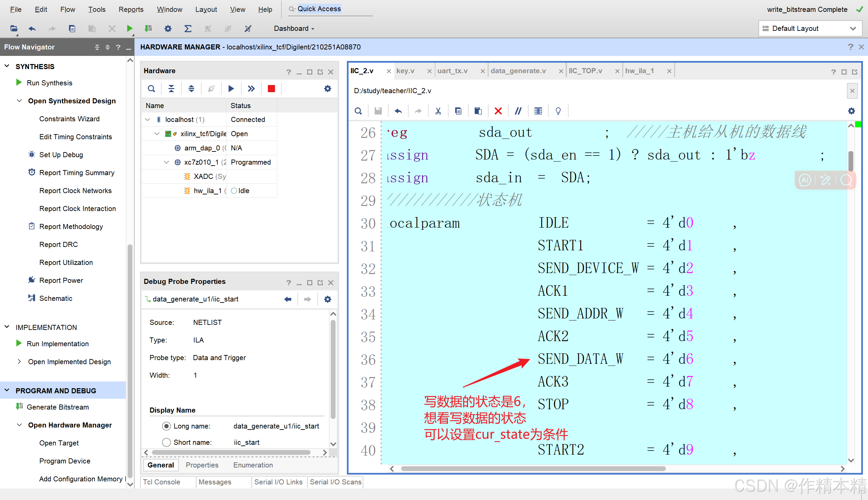868x500 pixels.
Task: Select the Long name radio button
Action: (166, 426)
